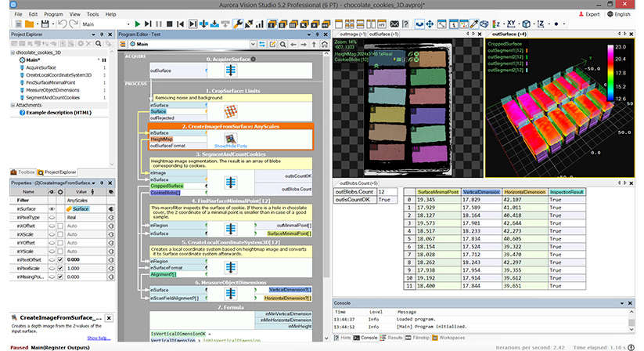
Task: Open the Console panel options arrow
Action: point(622,303)
